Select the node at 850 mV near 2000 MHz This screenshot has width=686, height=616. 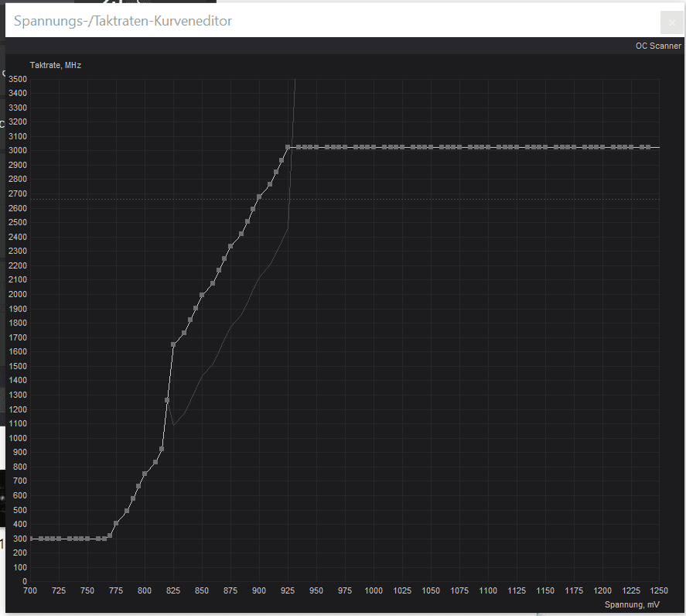(x=202, y=293)
